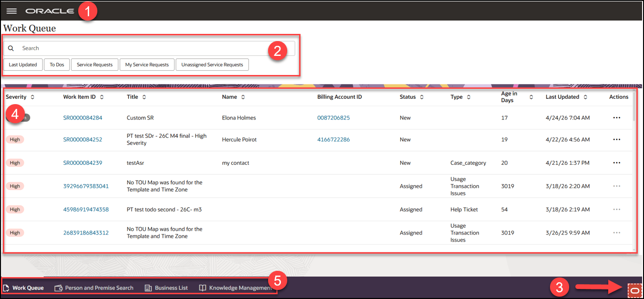The image size is (644, 299).
Task: Click the Work Queue page heading
Action: pyautogui.click(x=30, y=28)
